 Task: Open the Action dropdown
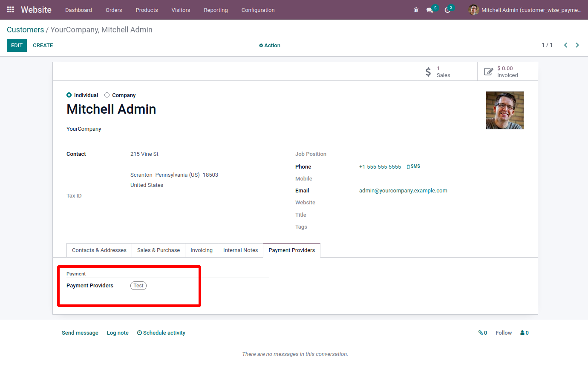(270, 46)
